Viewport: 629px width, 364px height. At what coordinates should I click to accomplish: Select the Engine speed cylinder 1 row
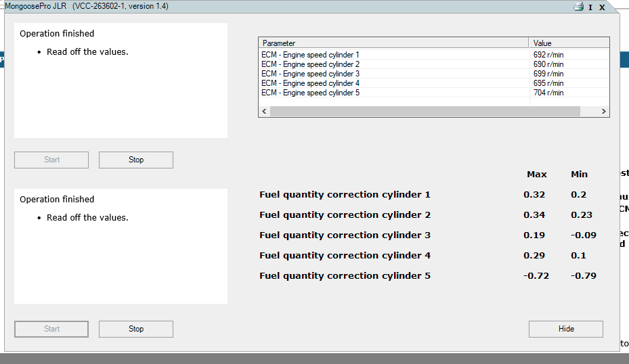pos(311,55)
